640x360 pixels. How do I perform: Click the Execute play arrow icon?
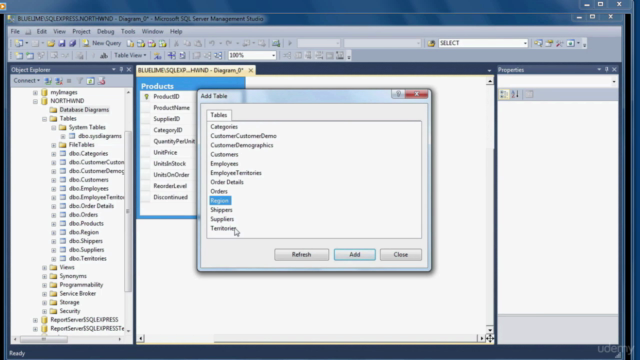290,43
